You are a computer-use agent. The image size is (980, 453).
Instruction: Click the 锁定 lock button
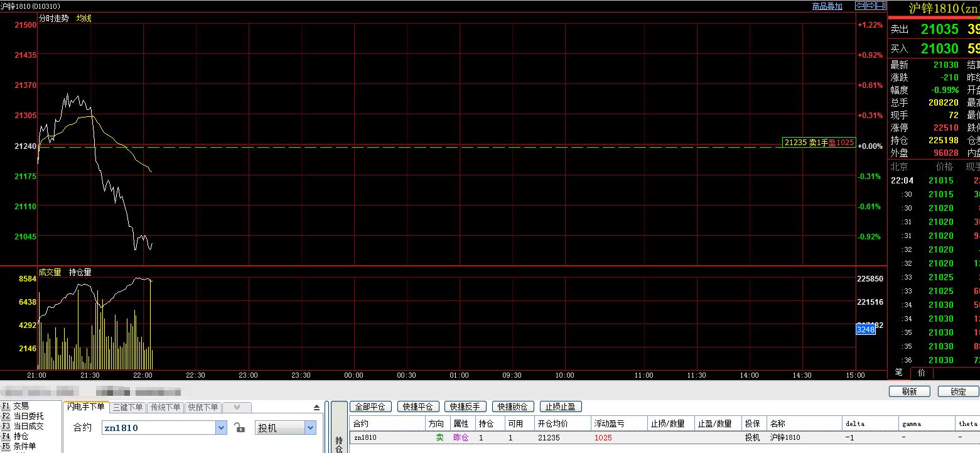coord(958,391)
